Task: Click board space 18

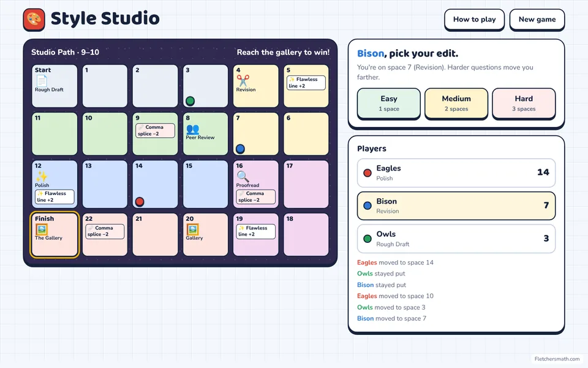Action: click(306, 235)
